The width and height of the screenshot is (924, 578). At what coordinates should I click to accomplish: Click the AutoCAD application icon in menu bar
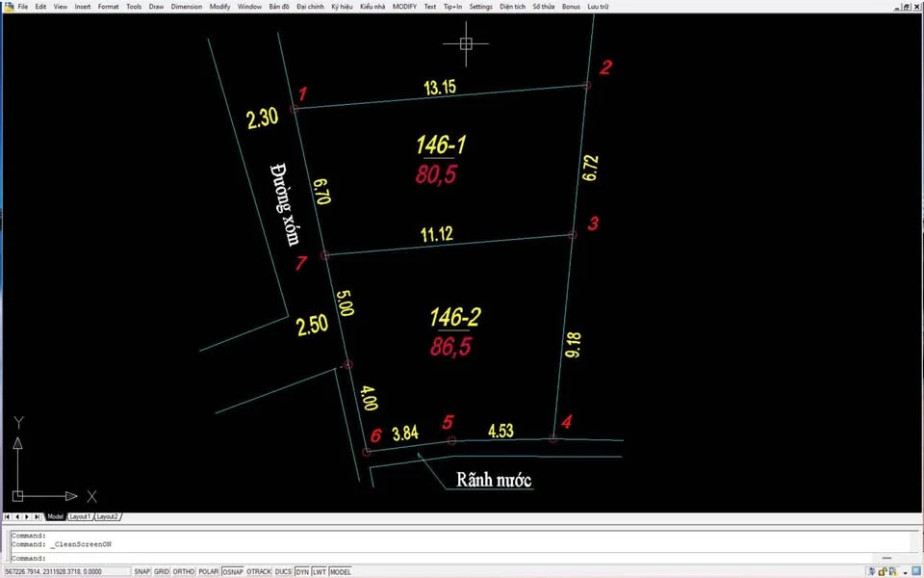pos(8,6)
